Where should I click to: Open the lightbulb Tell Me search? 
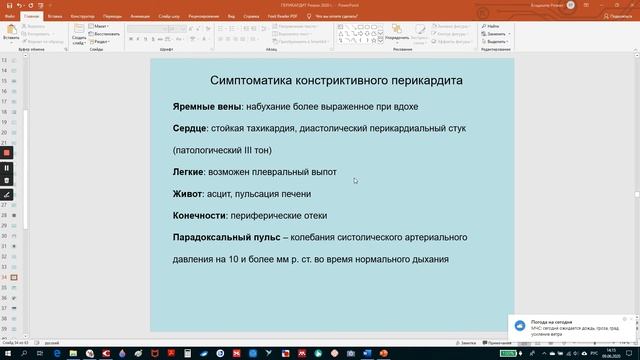(x=309, y=16)
